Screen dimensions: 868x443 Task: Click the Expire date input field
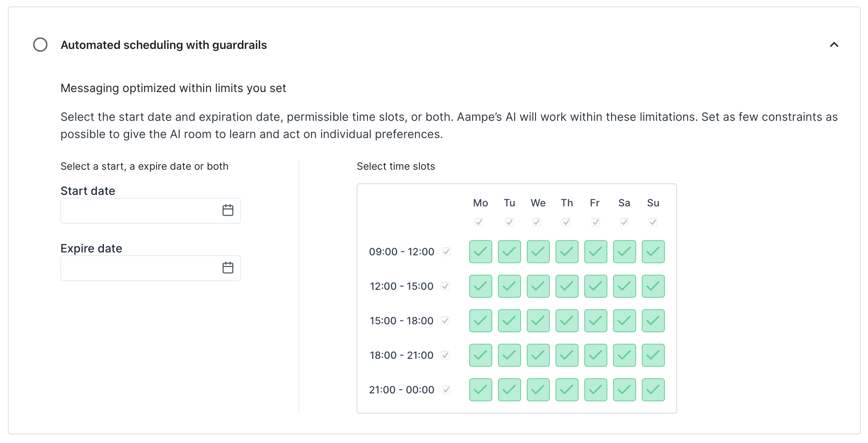click(150, 268)
